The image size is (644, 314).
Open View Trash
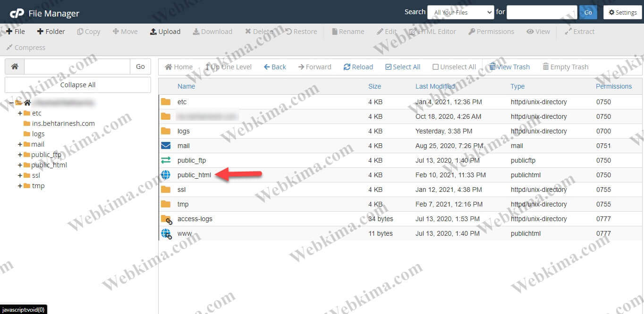click(509, 67)
